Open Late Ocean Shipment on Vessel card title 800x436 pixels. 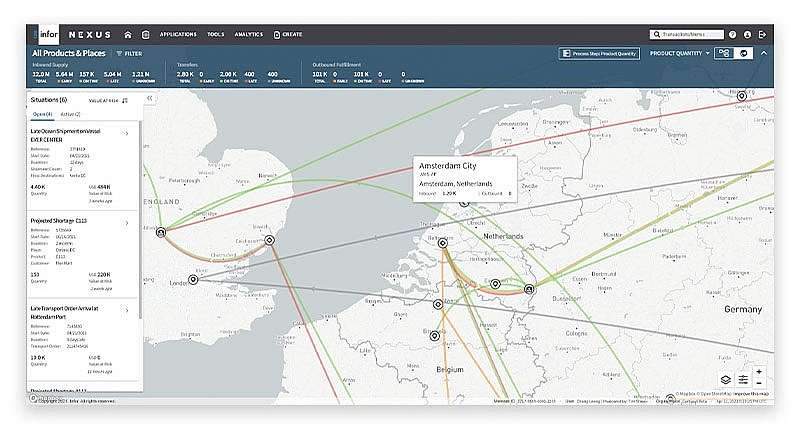tap(65, 135)
